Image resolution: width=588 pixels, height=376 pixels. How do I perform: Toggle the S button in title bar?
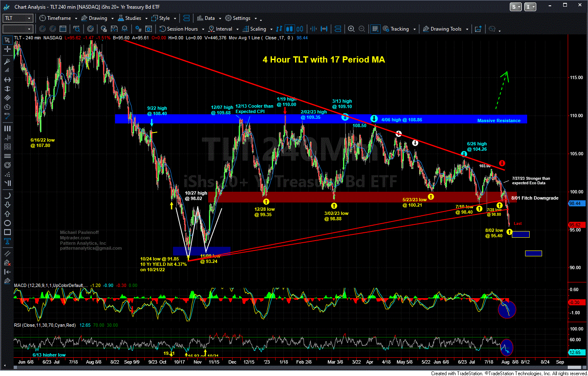pyautogui.click(x=516, y=7)
